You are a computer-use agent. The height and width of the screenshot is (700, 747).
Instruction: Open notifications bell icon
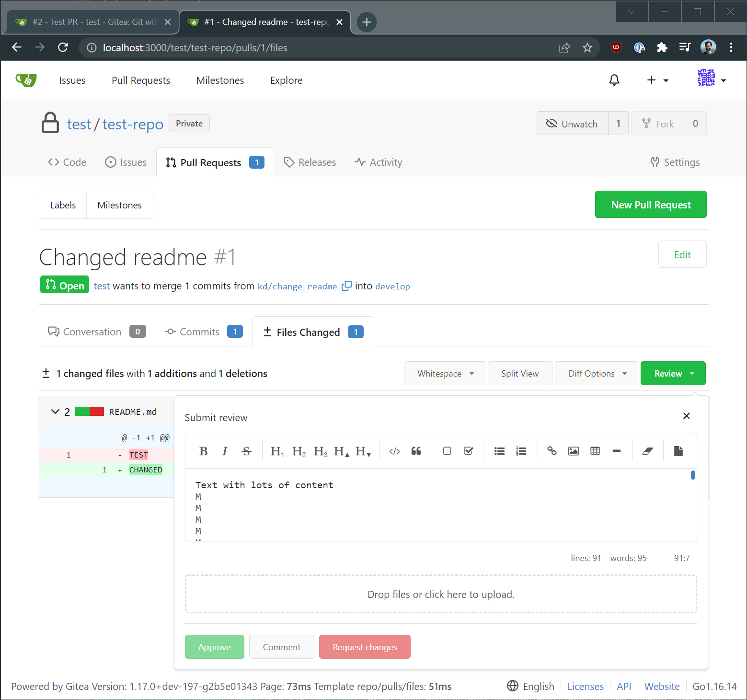point(614,80)
